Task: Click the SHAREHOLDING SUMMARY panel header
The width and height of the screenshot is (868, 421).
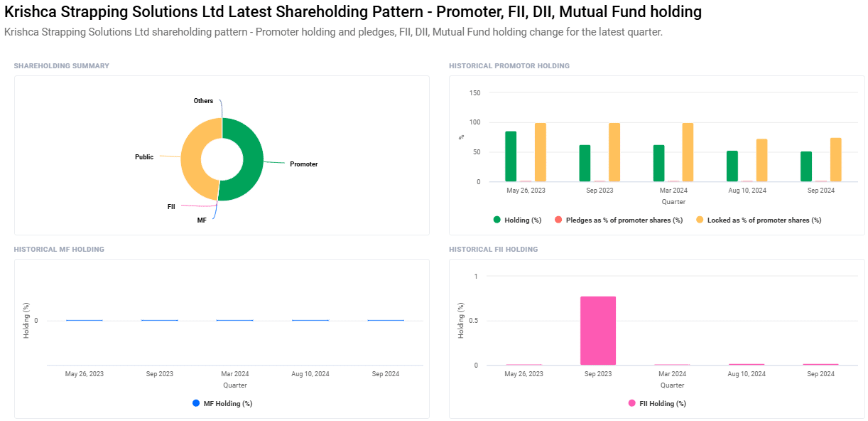Action: pyautogui.click(x=61, y=65)
